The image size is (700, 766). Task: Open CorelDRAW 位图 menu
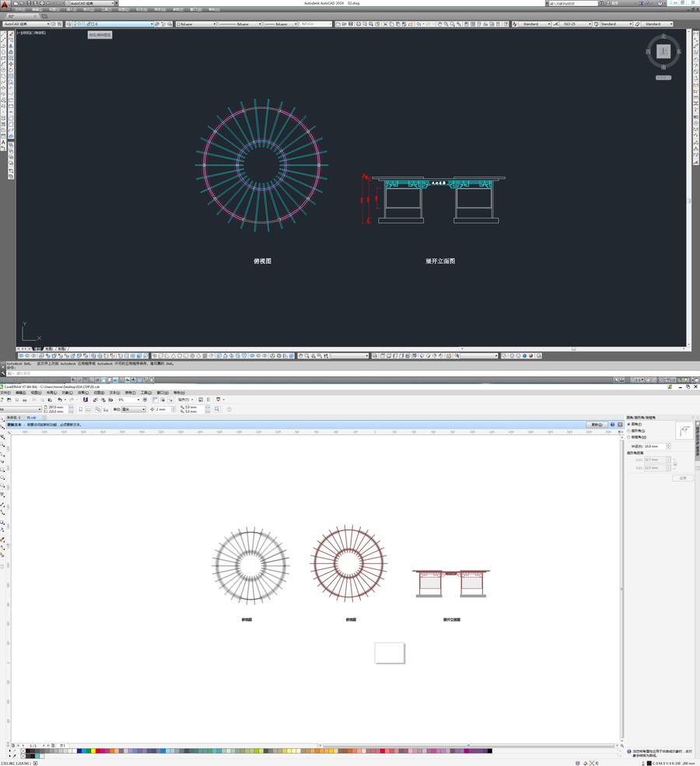(99, 392)
